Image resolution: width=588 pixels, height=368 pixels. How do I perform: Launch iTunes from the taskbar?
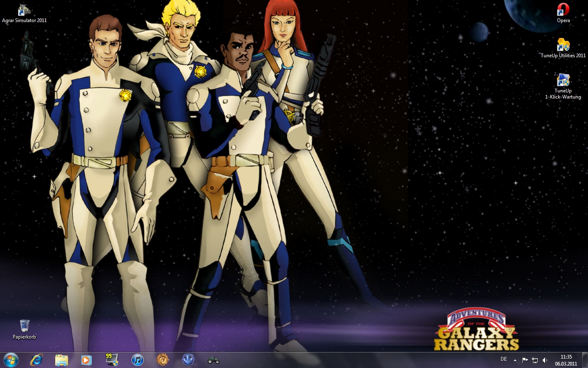pyautogui.click(x=138, y=360)
